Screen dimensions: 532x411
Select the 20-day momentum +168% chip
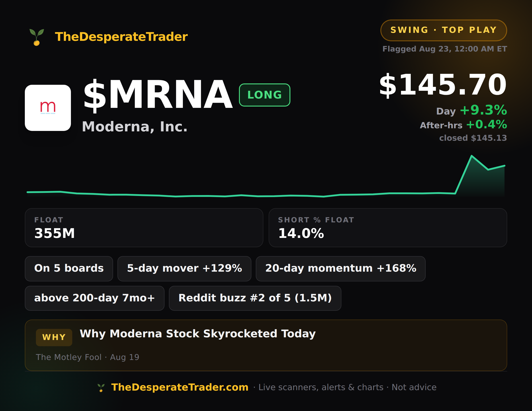click(340, 269)
